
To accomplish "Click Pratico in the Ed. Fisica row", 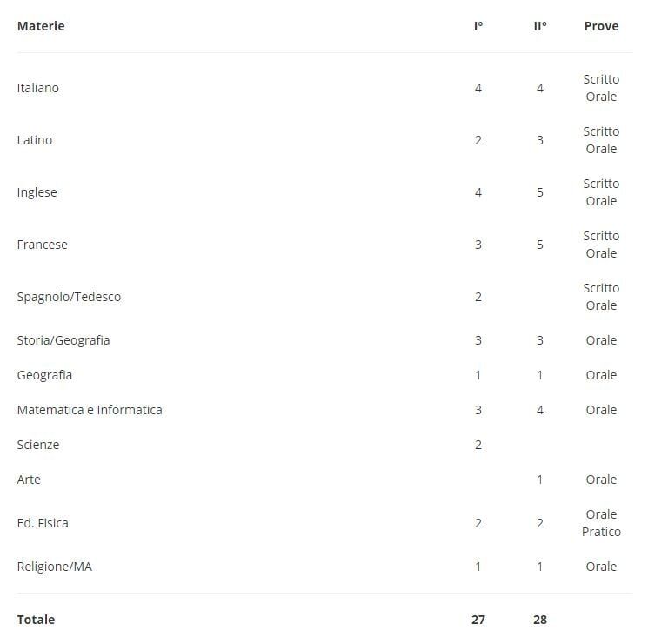I will (601, 532).
